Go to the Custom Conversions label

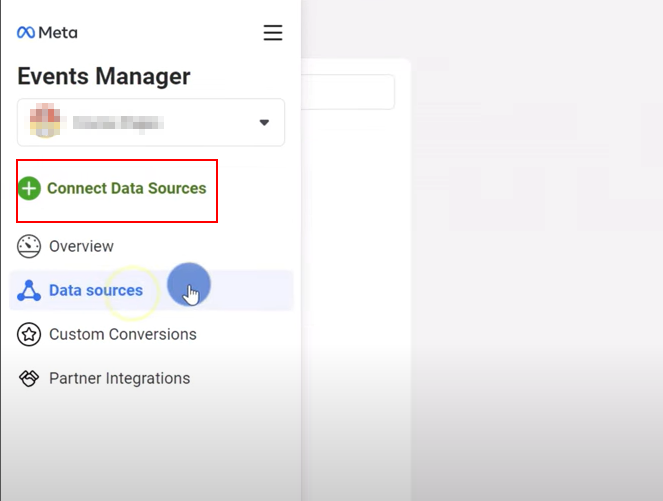tap(122, 335)
